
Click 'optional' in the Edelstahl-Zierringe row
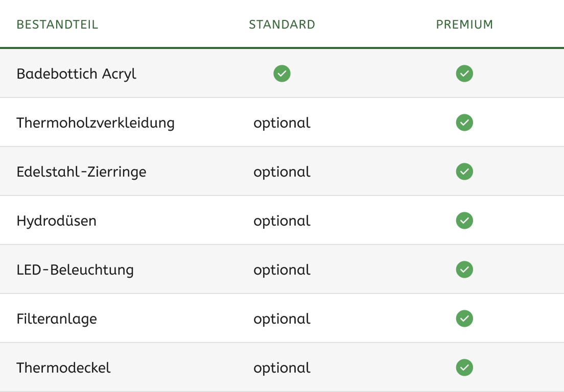point(282,172)
